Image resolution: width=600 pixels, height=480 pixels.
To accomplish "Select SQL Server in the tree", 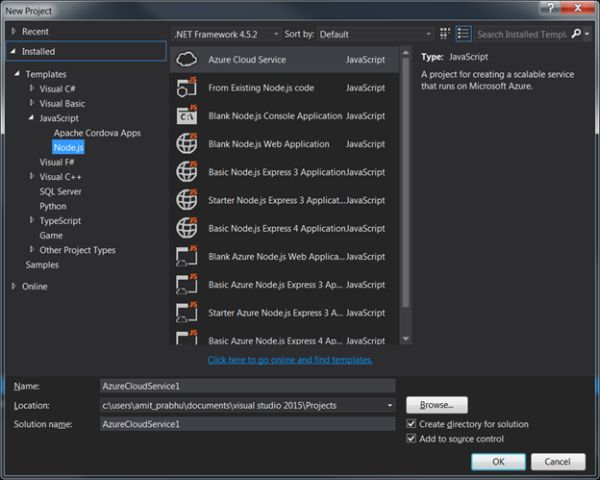I will 60,191.
